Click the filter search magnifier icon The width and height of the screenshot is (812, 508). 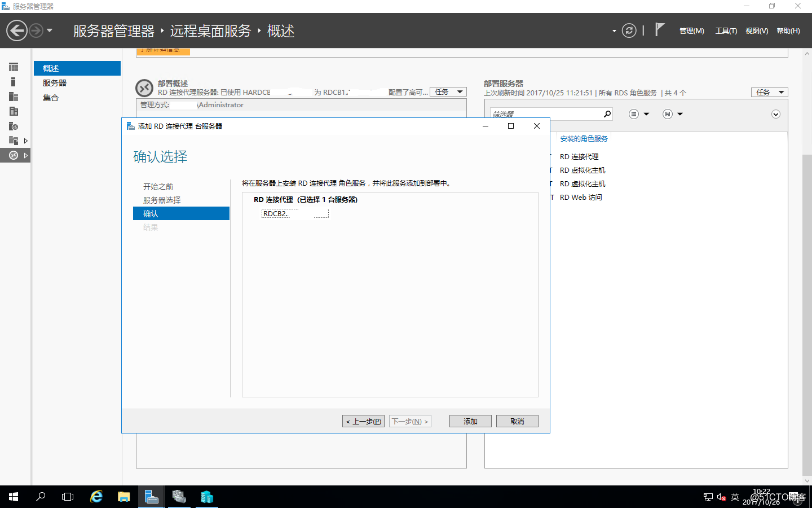607,114
